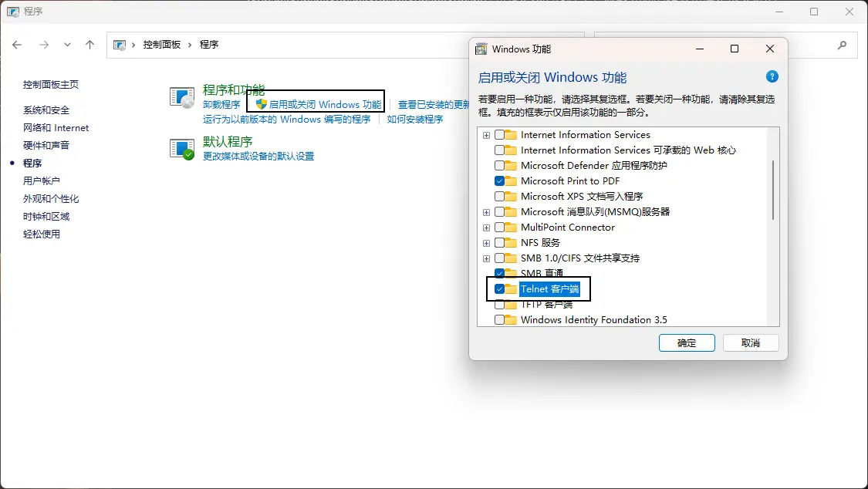The image size is (868, 489).
Task: Uncheck Microsoft Print to PDF
Action: point(499,181)
